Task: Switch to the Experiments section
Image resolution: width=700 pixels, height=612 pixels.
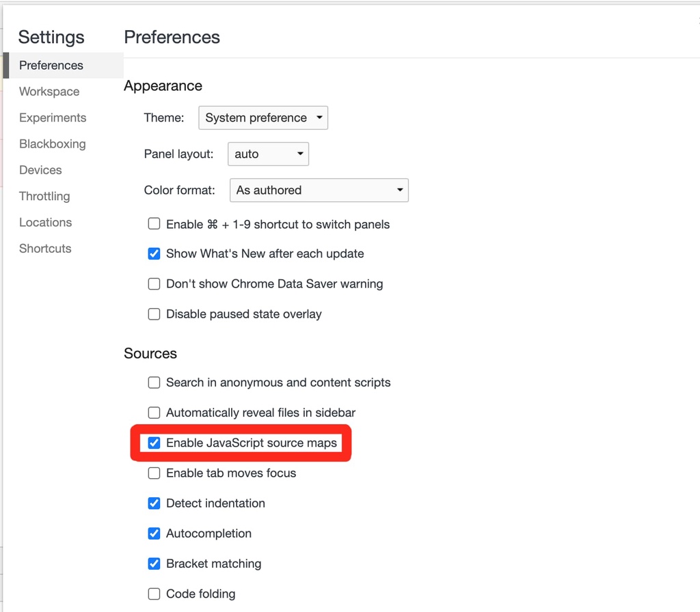Action: 53,117
